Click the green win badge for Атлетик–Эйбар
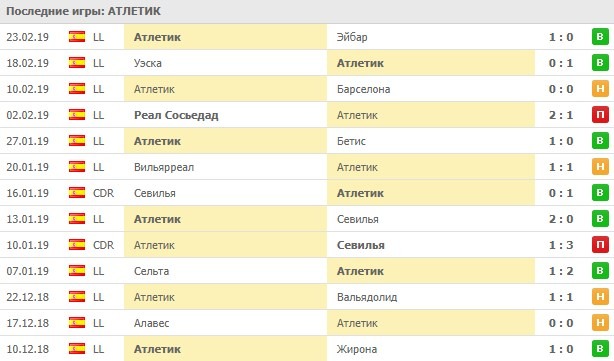The width and height of the screenshot is (614, 361). tap(600, 37)
